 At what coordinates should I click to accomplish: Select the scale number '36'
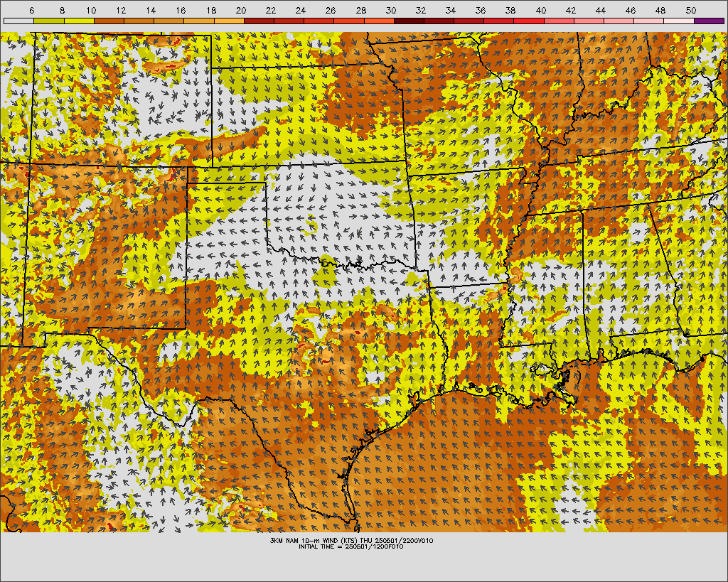point(481,10)
